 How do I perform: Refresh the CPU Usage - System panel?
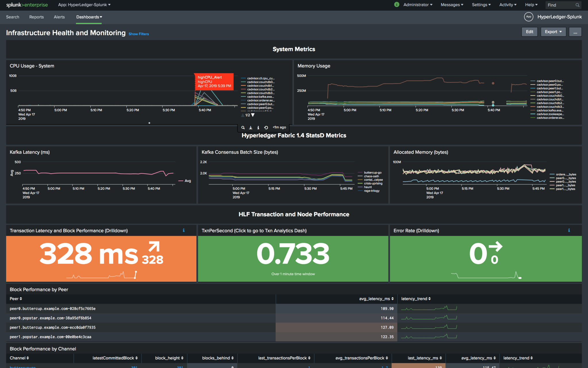pyautogui.click(x=266, y=127)
